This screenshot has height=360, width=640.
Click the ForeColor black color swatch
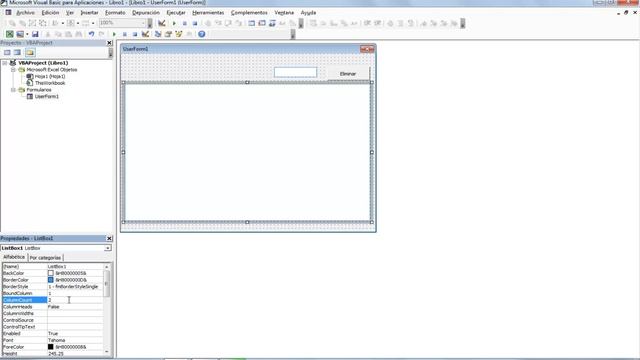click(x=51, y=347)
